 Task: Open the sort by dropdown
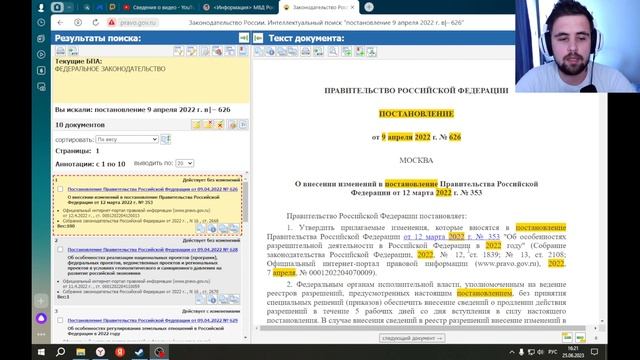(127, 139)
